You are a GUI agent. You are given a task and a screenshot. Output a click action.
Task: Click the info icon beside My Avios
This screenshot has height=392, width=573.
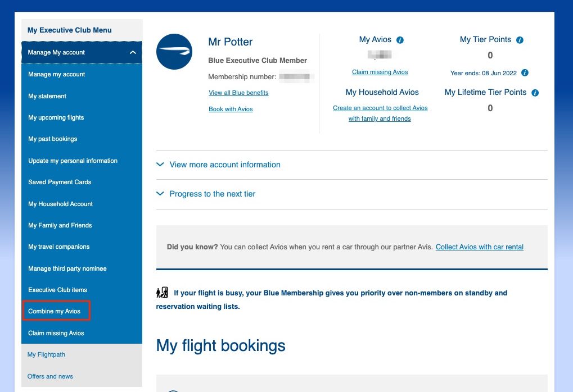coord(400,40)
